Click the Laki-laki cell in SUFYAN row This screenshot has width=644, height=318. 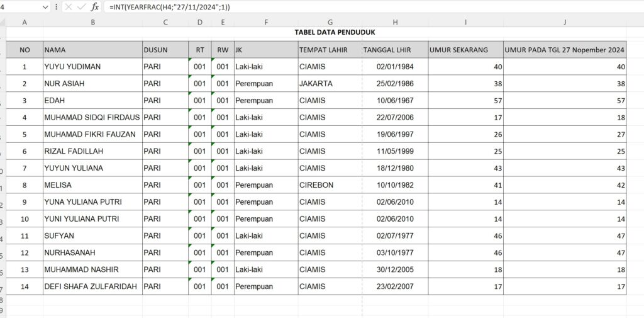pos(267,236)
